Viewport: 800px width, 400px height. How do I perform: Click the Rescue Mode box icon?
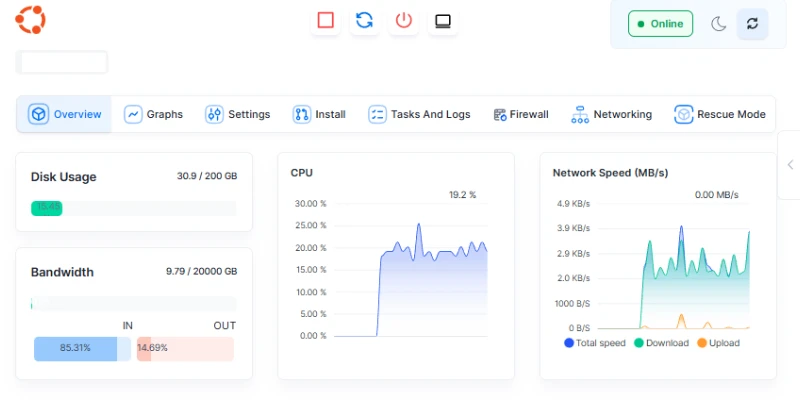click(683, 114)
